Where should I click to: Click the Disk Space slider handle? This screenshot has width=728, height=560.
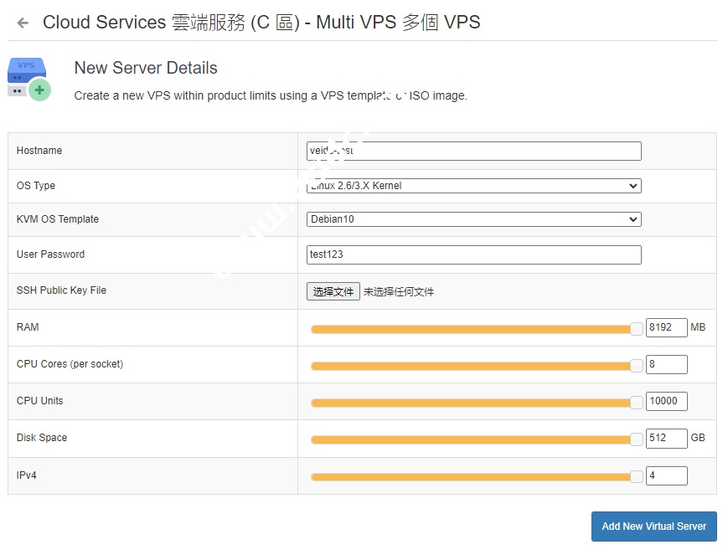tap(637, 439)
